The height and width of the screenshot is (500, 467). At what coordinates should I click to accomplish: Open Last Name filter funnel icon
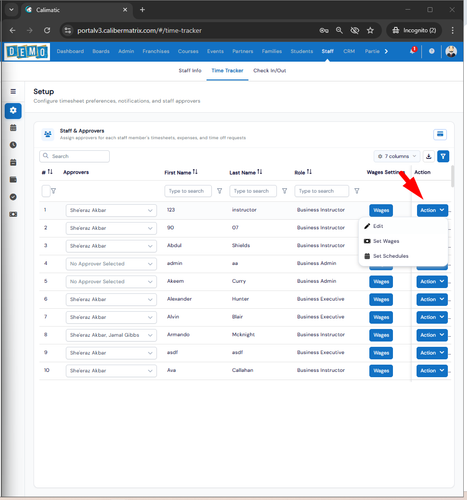284,191
